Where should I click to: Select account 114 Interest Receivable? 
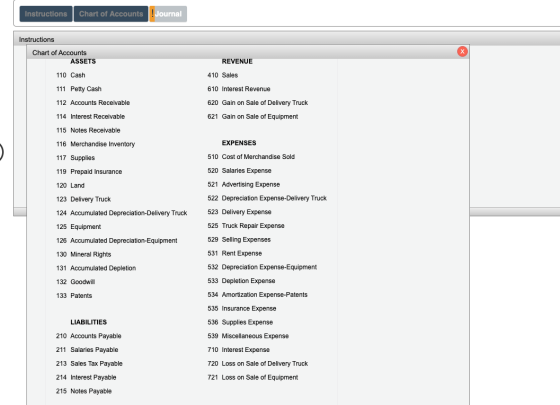[90, 116]
